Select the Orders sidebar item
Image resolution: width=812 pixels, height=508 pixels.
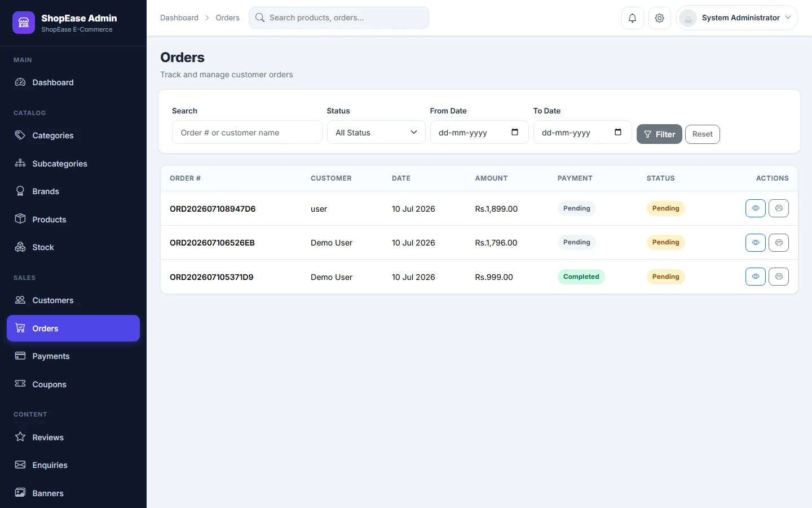tap(73, 329)
